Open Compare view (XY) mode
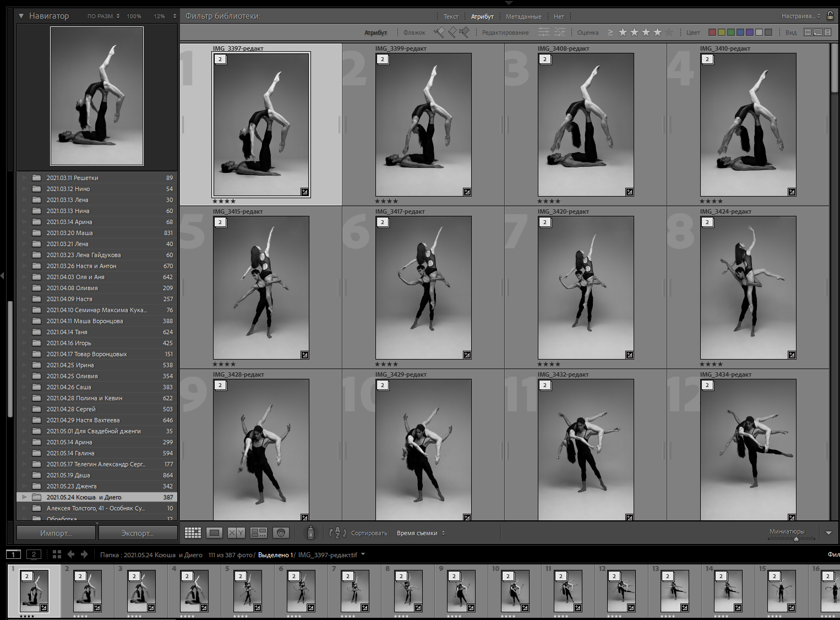The height and width of the screenshot is (620, 840). click(x=236, y=532)
